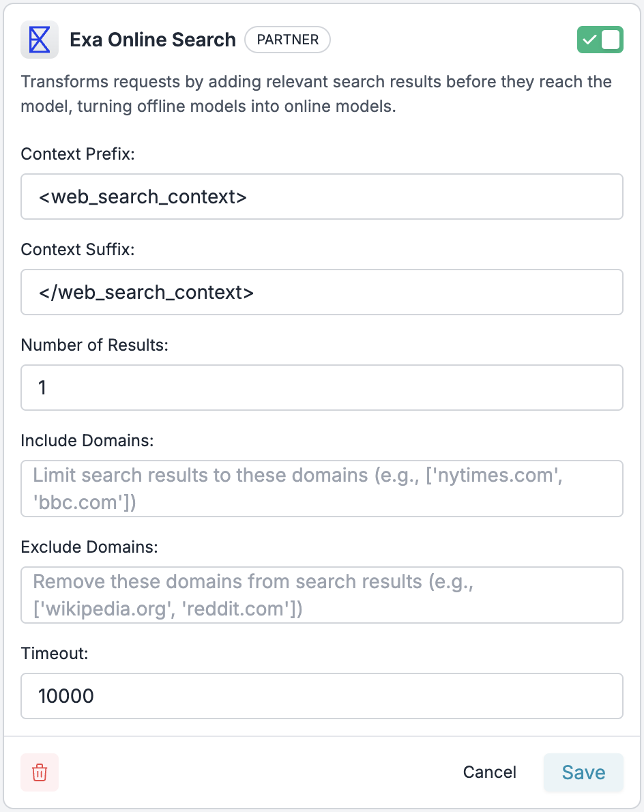The width and height of the screenshot is (644, 812).
Task: Cancel the plugin configuration changes
Action: coord(489,772)
